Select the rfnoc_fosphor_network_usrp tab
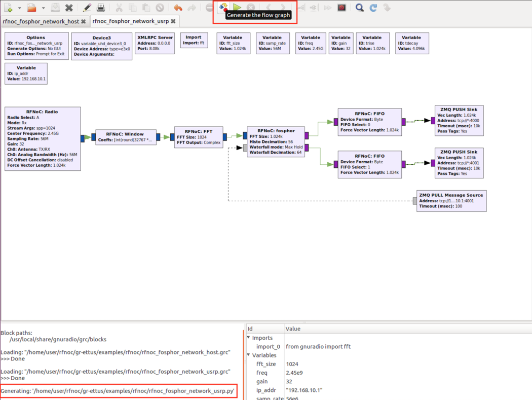 tap(131, 22)
